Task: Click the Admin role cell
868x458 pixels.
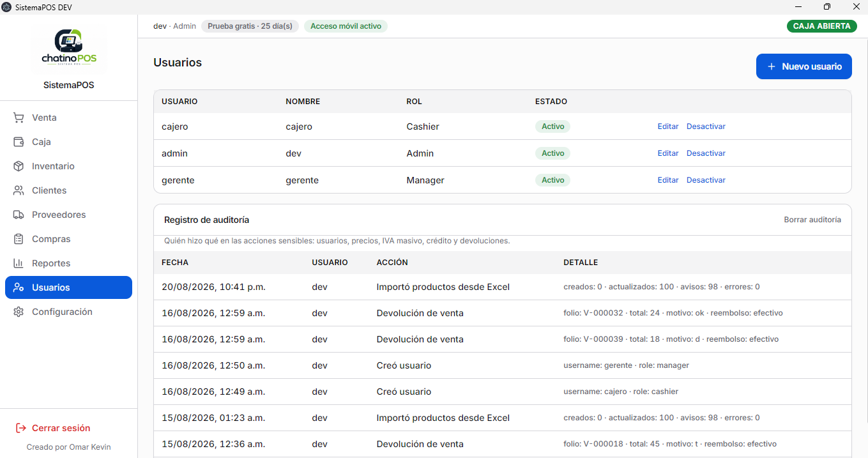Action: click(x=420, y=153)
